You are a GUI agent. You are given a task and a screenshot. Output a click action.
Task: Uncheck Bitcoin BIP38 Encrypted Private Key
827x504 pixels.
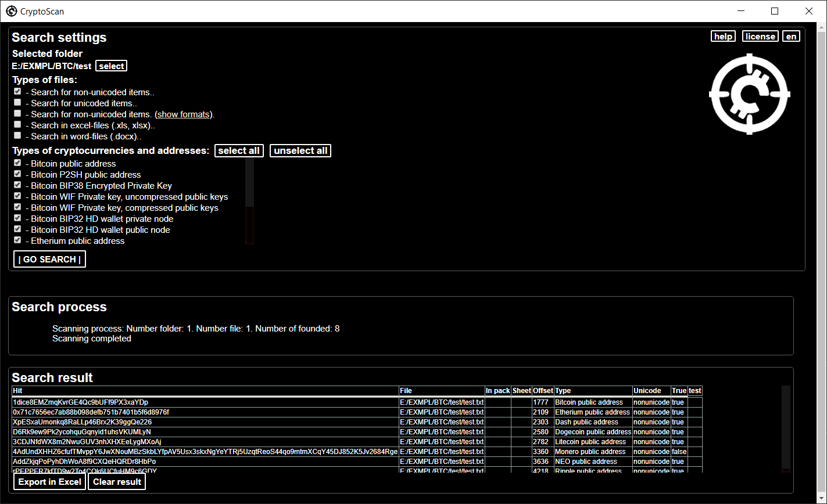pyautogui.click(x=17, y=184)
